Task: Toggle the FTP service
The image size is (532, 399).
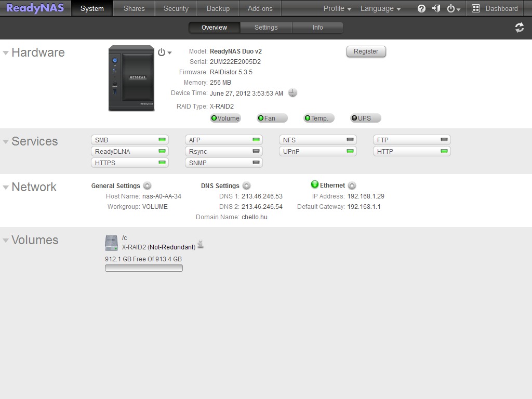Action: 412,140
